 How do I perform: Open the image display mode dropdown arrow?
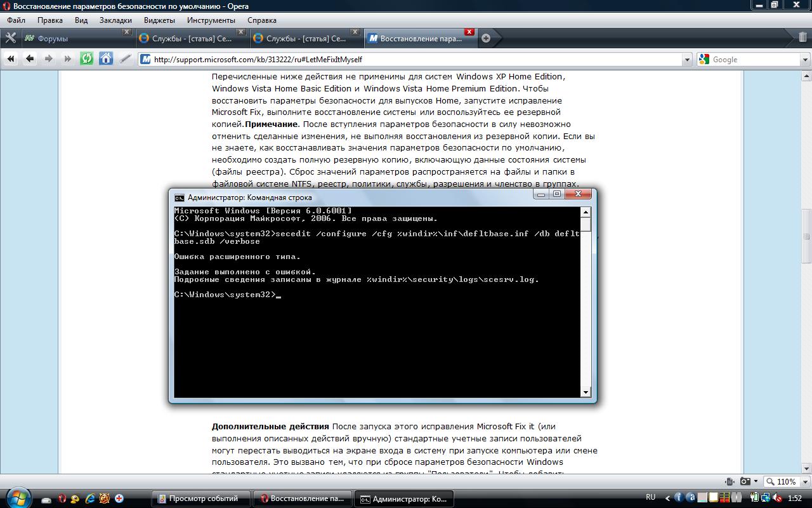pos(756,481)
